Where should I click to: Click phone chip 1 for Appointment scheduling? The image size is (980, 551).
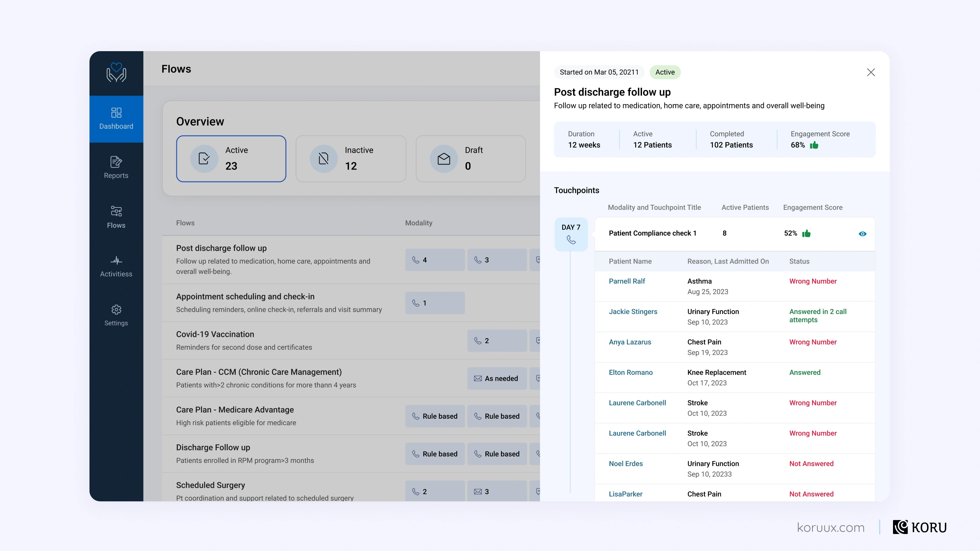click(x=435, y=303)
